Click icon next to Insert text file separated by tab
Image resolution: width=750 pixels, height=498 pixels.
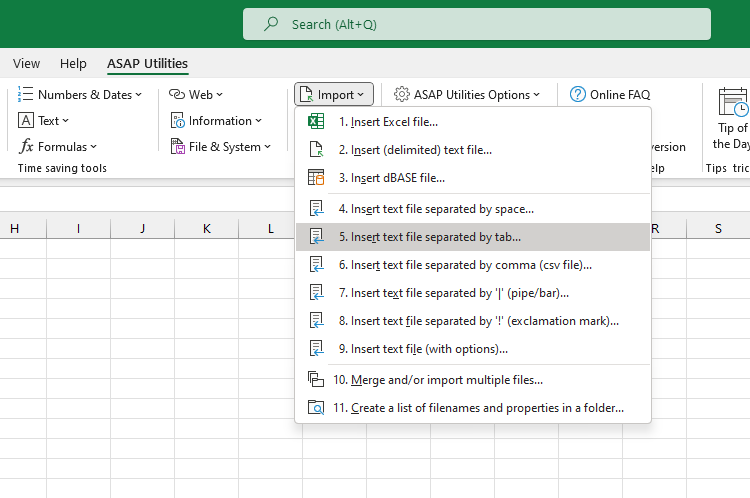(x=316, y=236)
